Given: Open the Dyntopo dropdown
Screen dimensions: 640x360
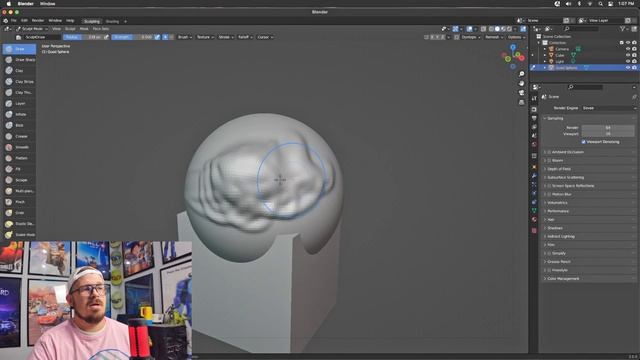Looking at the screenshot, I should click(470, 37).
